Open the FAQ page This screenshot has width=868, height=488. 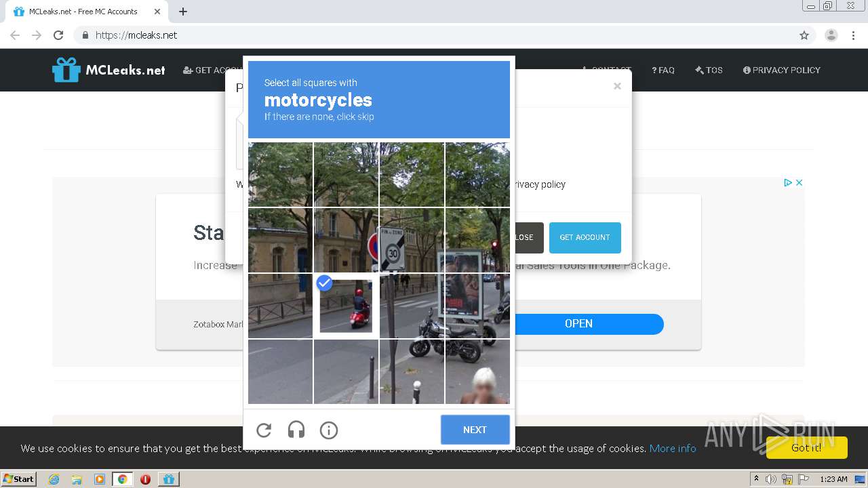[x=663, y=70]
